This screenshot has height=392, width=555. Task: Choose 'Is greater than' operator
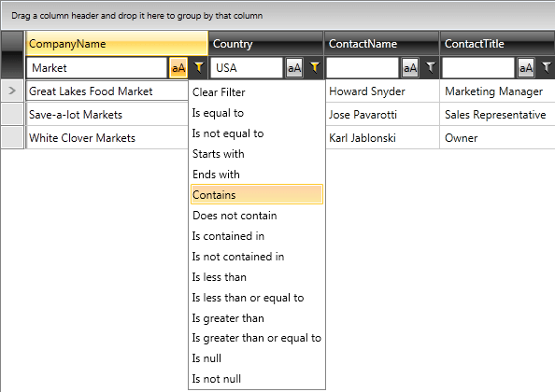pos(257,317)
